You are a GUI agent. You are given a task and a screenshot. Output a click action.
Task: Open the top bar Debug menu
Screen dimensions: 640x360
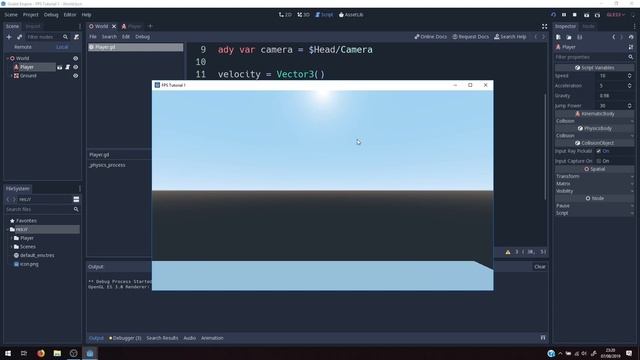pyautogui.click(x=51, y=15)
